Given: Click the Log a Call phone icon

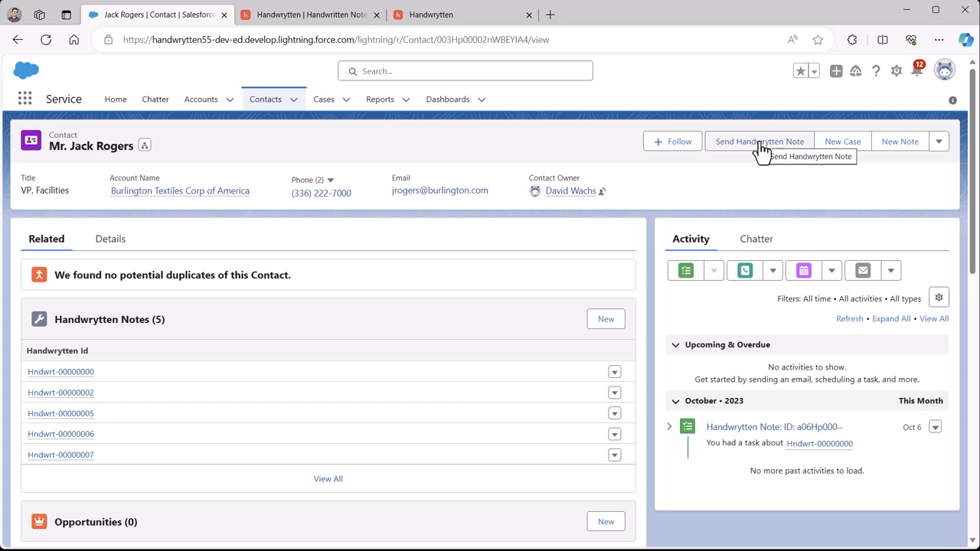Looking at the screenshot, I should [745, 270].
